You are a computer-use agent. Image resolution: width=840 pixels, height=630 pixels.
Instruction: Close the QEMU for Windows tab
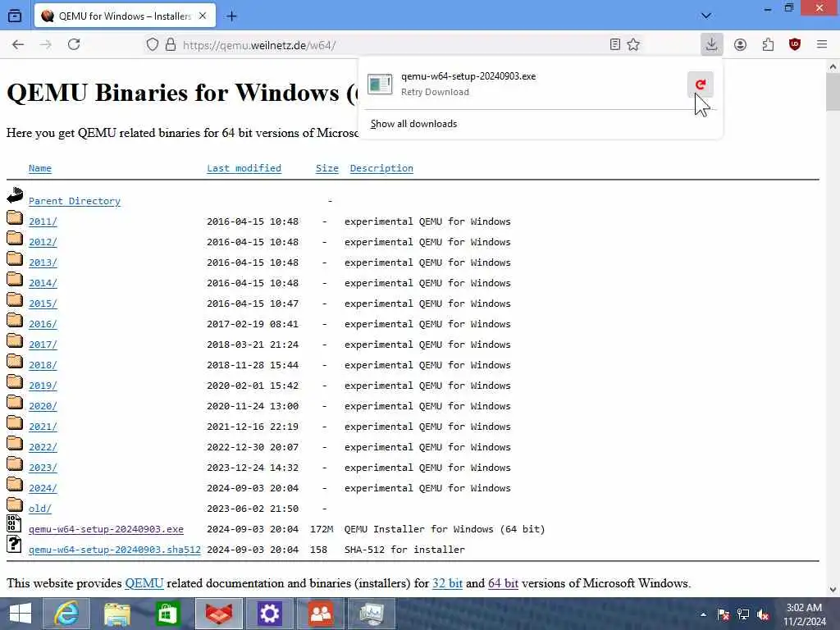point(203,16)
